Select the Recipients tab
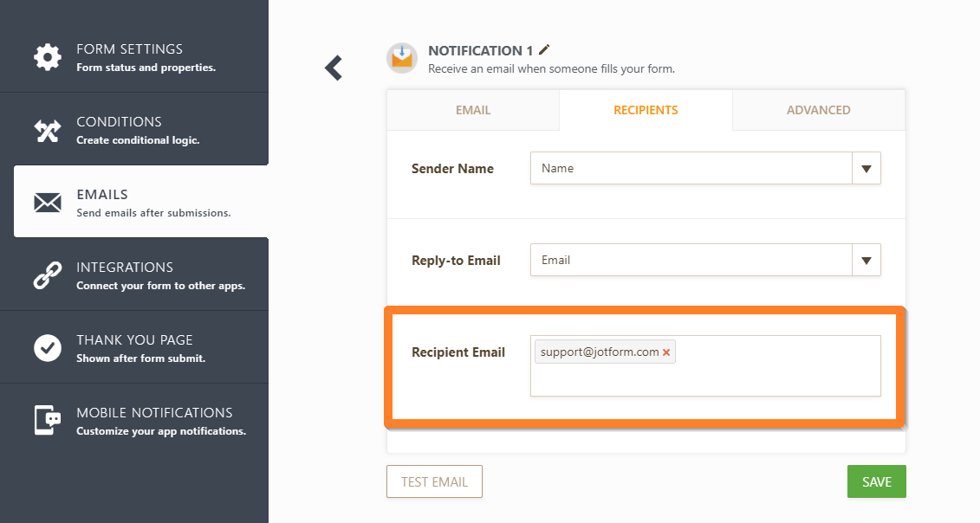Image resolution: width=980 pixels, height=523 pixels. [x=646, y=110]
